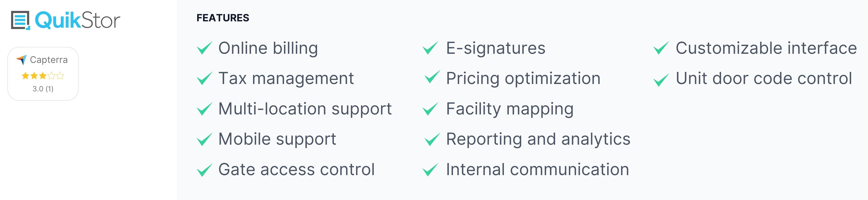Click the checkmark beside Customizable interface
The image size is (868, 200).
661,48
